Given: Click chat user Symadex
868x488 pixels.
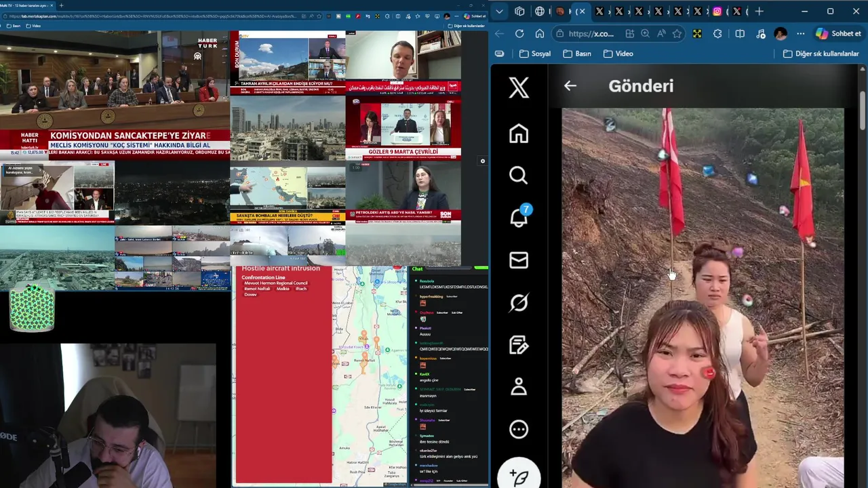Looking at the screenshot, I should 427,436.
